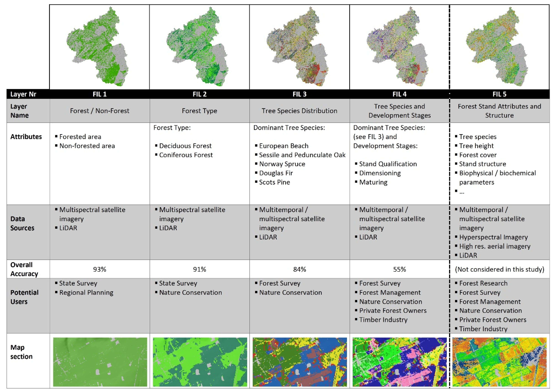554x392 pixels.
Task: Click the 93% overall accuracy value
Action: click(100, 269)
